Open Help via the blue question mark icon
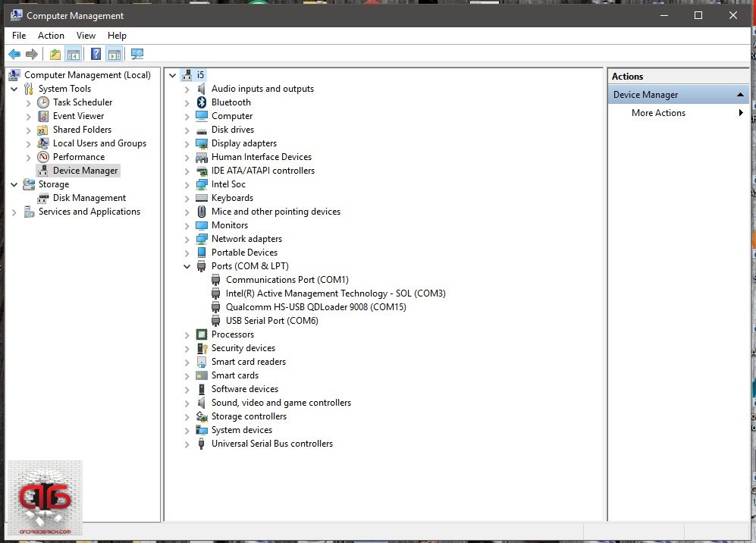 pyautogui.click(x=96, y=54)
